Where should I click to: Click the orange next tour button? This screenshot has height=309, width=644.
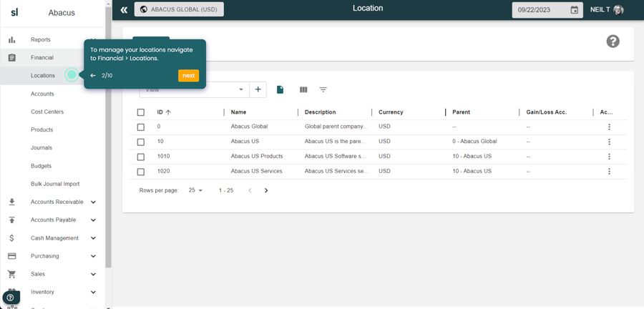pyautogui.click(x=188, y=76)
